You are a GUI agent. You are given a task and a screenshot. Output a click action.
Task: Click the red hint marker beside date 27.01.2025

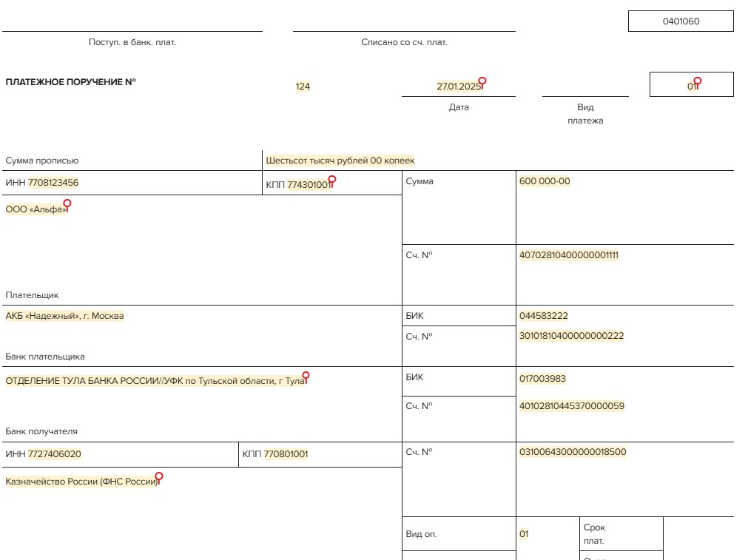[x=482, y=81]
